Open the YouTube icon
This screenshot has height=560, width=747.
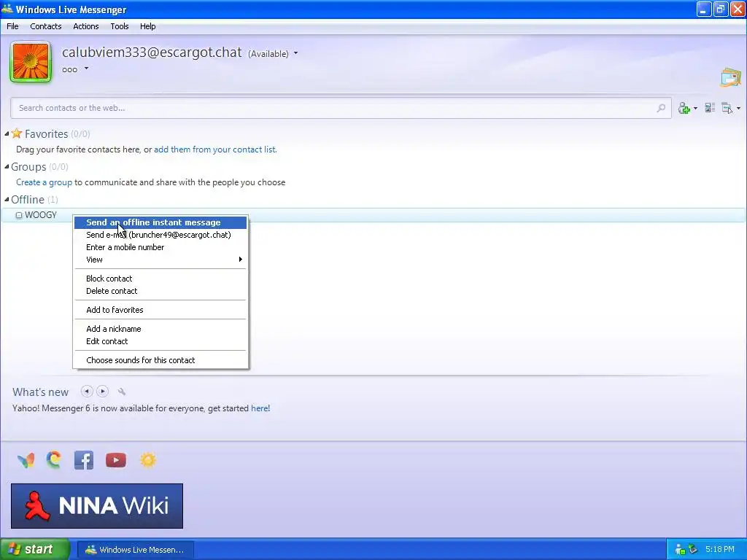point(116,461)
